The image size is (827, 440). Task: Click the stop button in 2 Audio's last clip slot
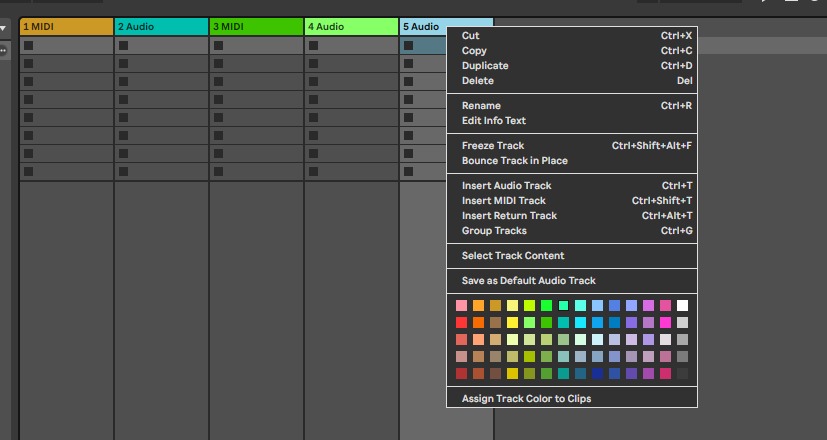pyautogui.click(x=123, y=171)
